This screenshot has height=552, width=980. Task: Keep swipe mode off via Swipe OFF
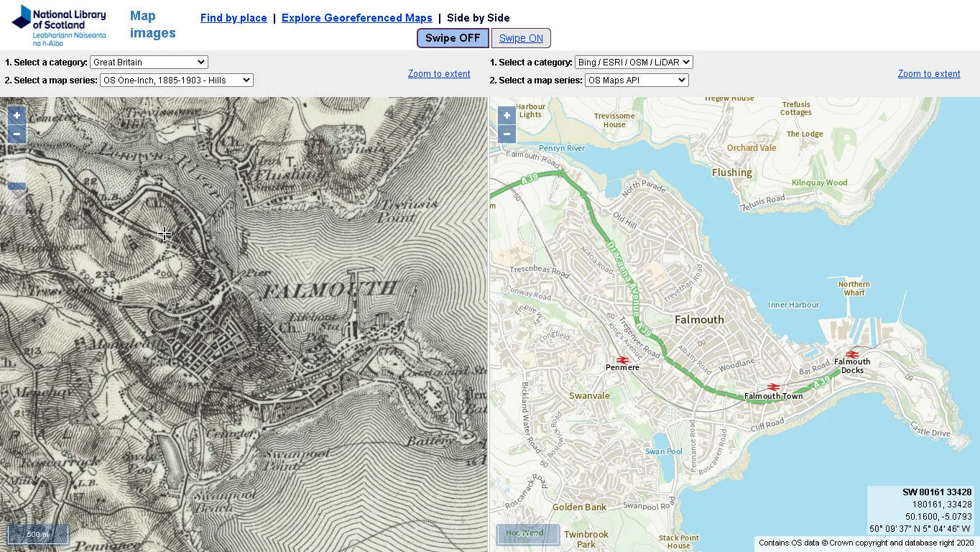click(x=452, y=37)
